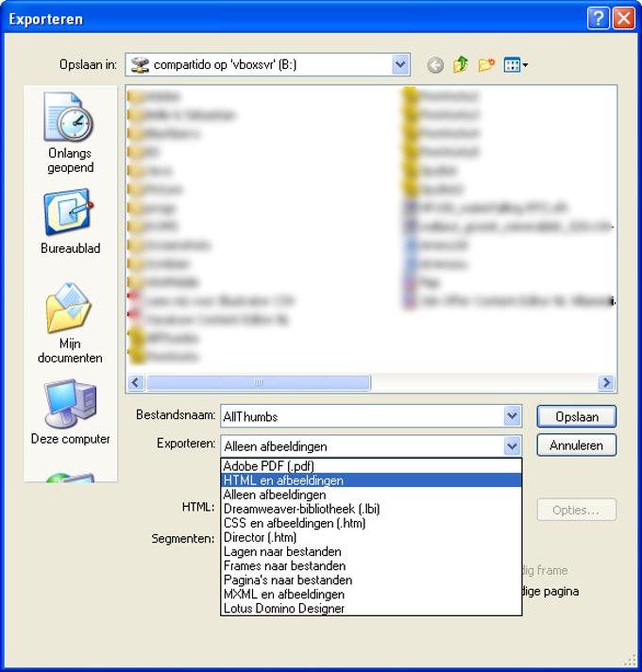The image size is (642, 672).
Task: Expand the Bestandsnaam dropdown arrow
Action: coord(512,415)
